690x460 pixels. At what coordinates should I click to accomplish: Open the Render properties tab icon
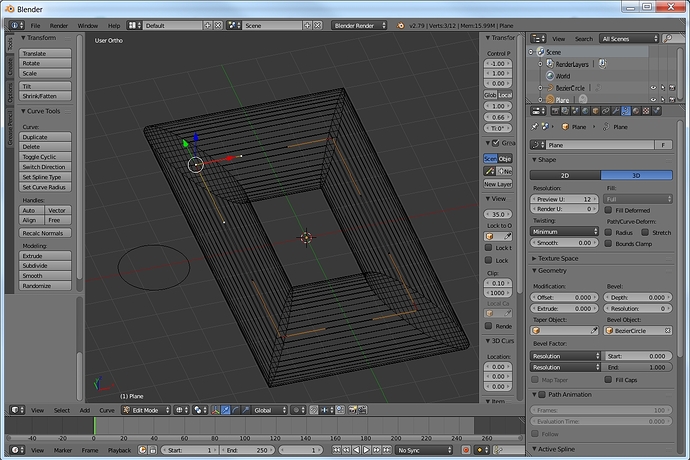(x=555, y=111)
